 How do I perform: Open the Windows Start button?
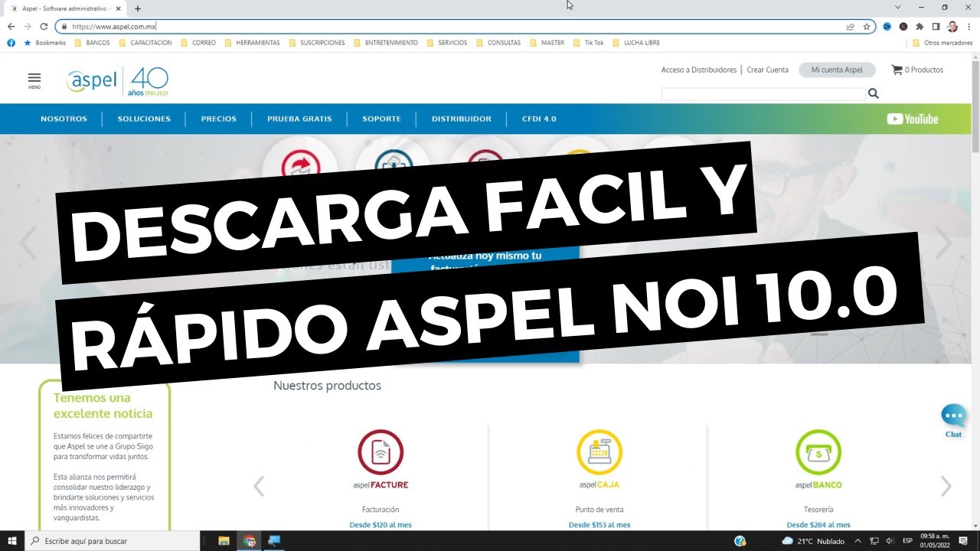12,541
